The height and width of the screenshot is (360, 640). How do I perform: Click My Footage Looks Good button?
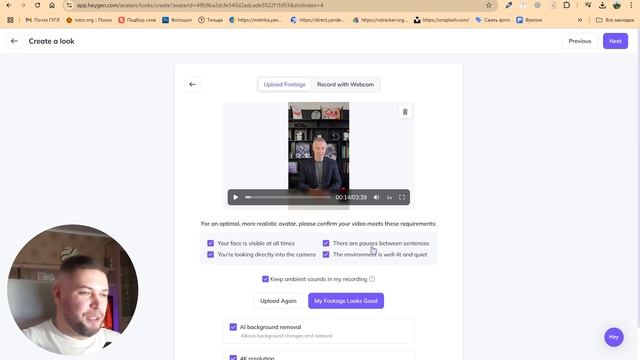click(x=346, y=301)
